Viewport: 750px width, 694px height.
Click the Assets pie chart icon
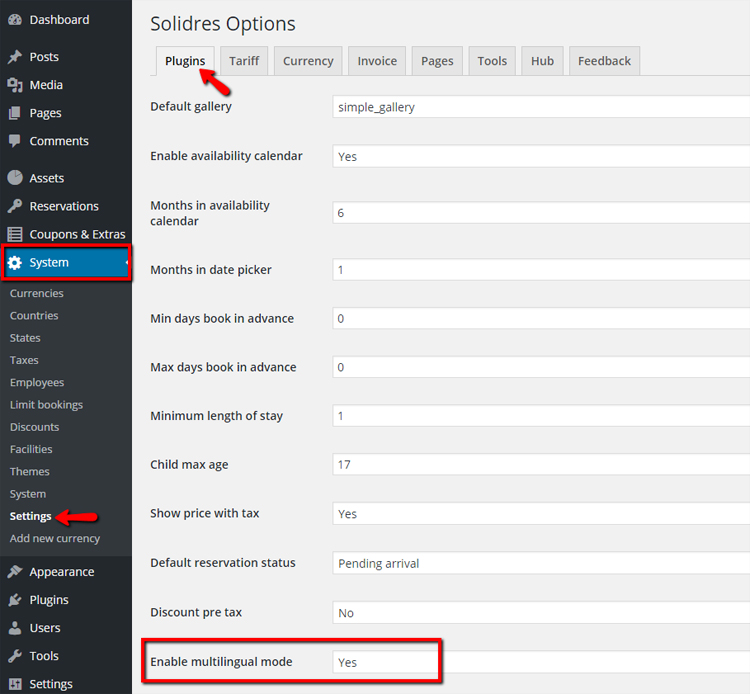coord(15,177)
